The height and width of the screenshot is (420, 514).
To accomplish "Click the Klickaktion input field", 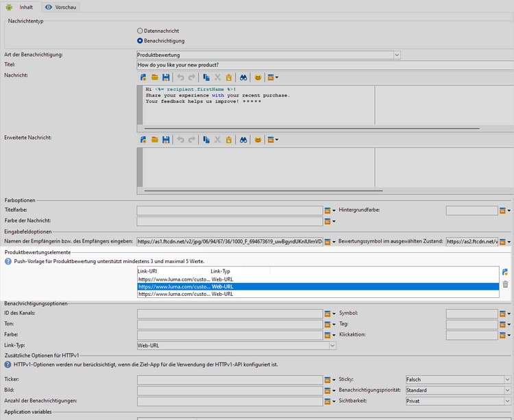I will [472, 335].
